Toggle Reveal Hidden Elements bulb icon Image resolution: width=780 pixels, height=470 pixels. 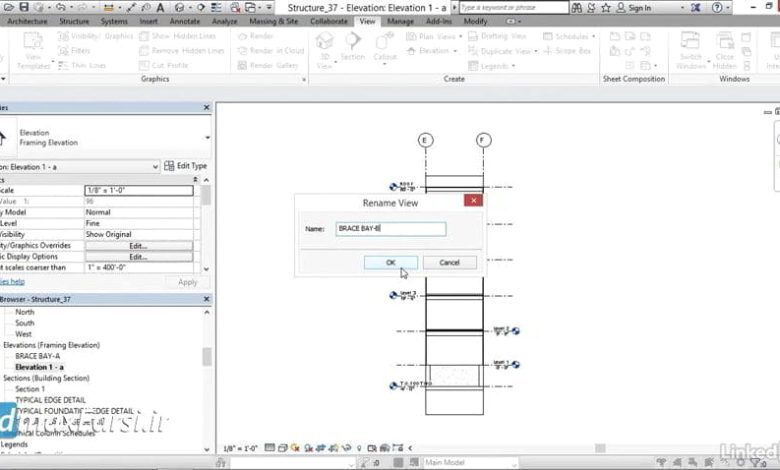coord(359,448)
